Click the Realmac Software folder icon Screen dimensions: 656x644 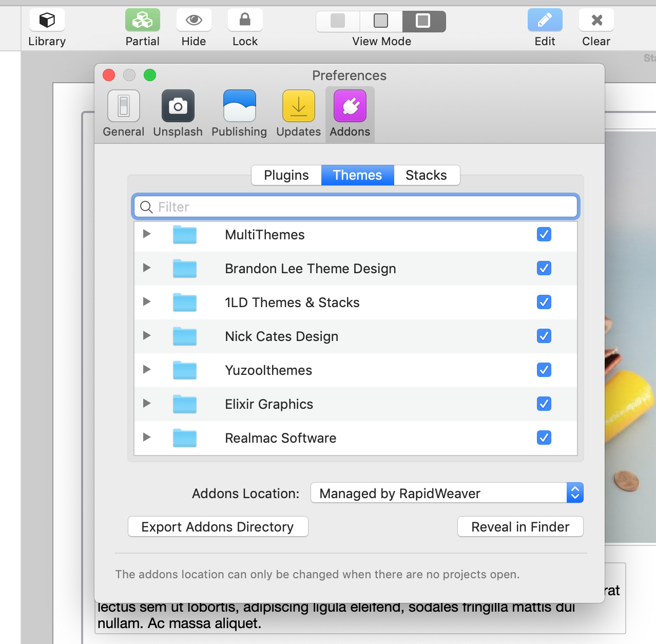click(185, 438)
